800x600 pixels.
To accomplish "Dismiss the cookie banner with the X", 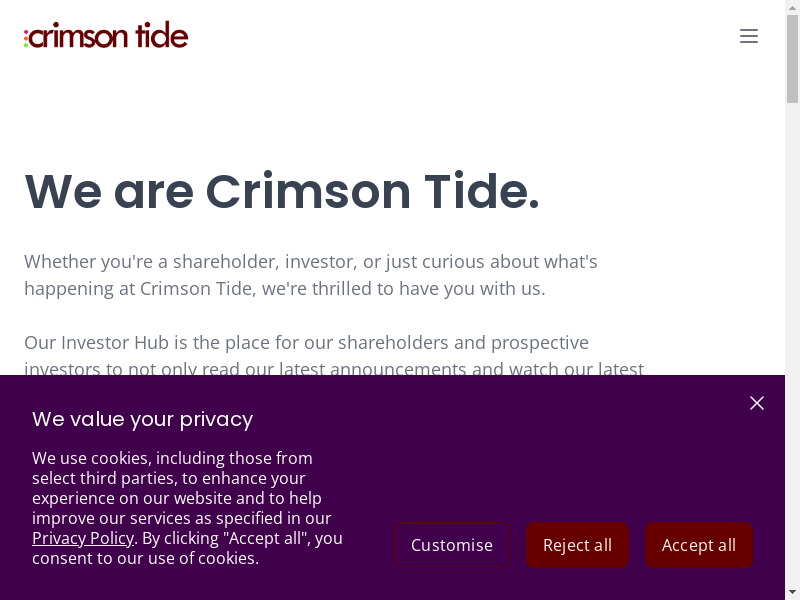I will 757,403.
